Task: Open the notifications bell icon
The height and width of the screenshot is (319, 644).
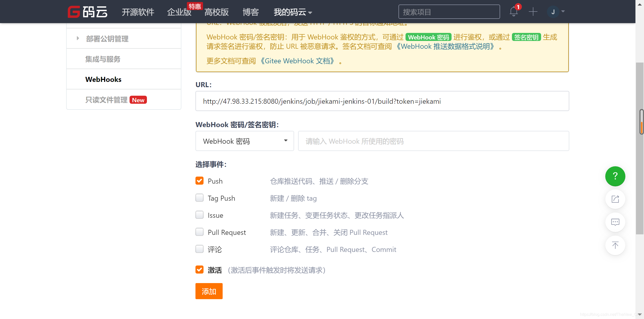Action: point(514,12)
